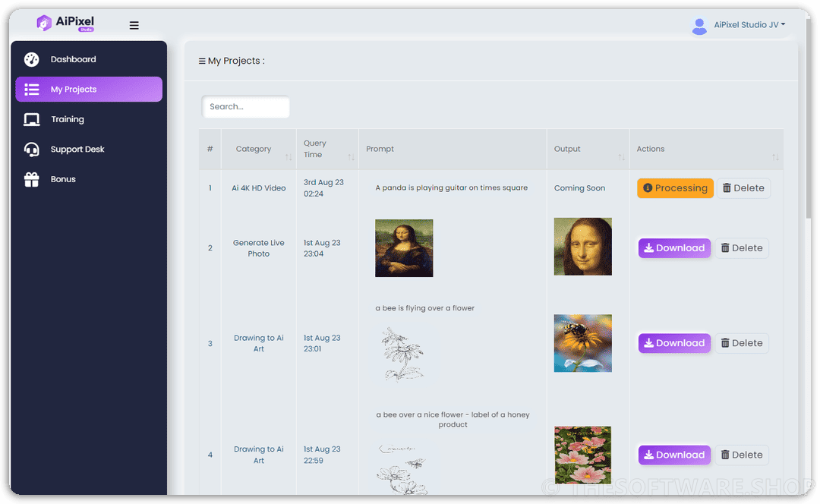This screenshot has height=504, width=820.
Task: Click the '1st Aug 23 23:01' query time
Action: coord(322,344)
